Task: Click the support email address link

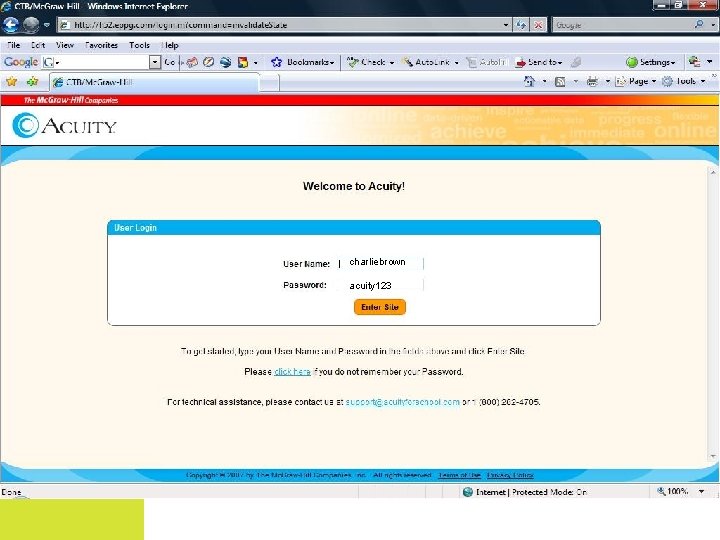Action: point(403,402)
